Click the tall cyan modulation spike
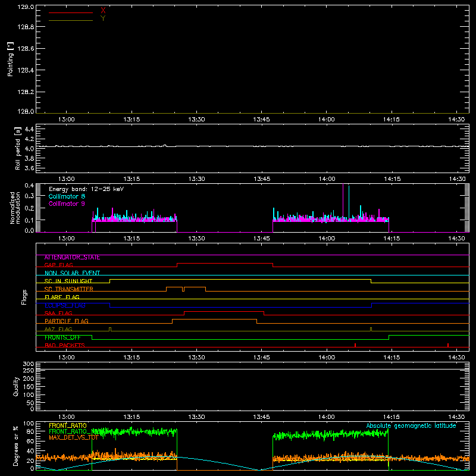Screen dimensions: 476x476 [x=349, y=202]
